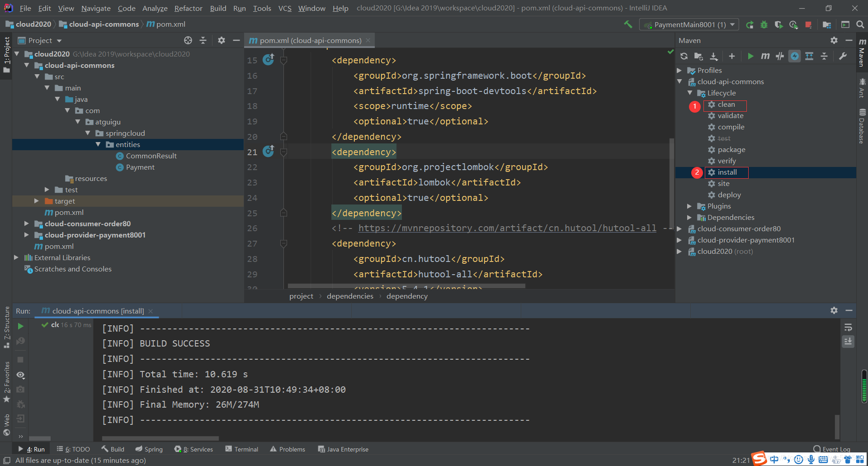Expand the cloud-consumer-order80 module in Project tree
The width and height of the screenshot is (868, 466).
click(27, 223)
